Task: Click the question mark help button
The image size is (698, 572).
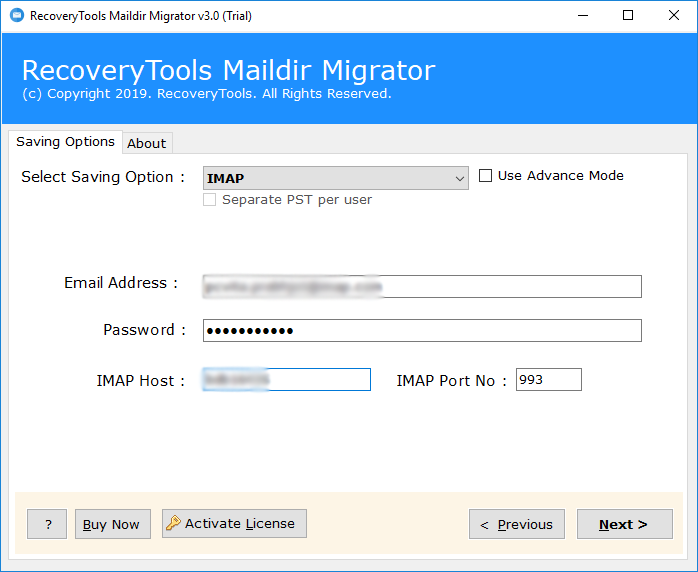Action: coord(47,524)
